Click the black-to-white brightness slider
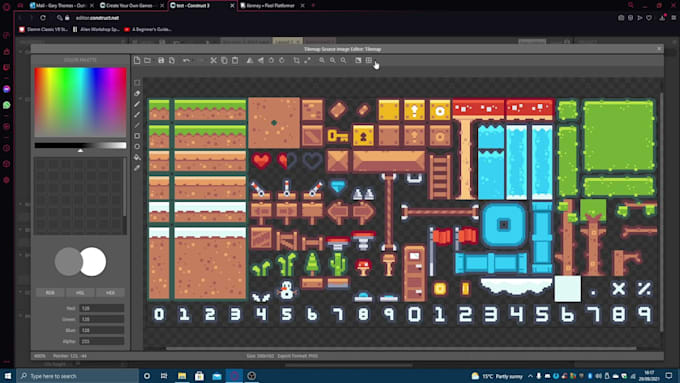Viewport: 680px width, 383px height. click(80, 145)
